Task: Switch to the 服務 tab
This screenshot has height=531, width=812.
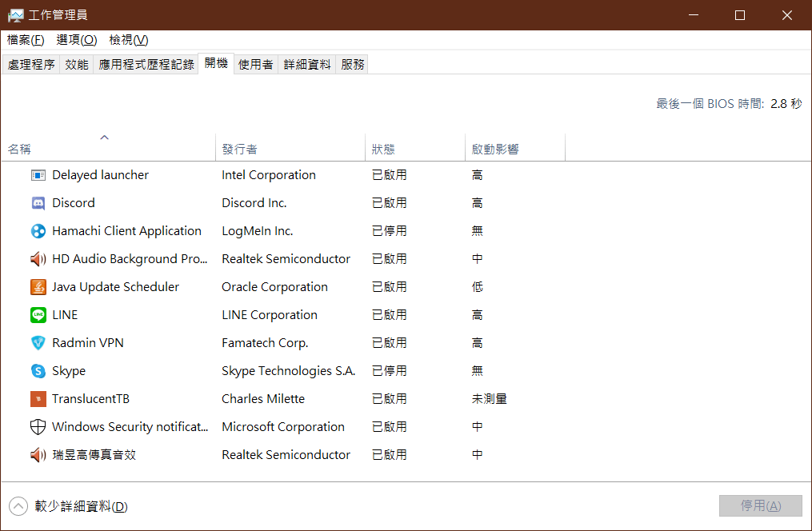Action: click(x=352, y=64)
